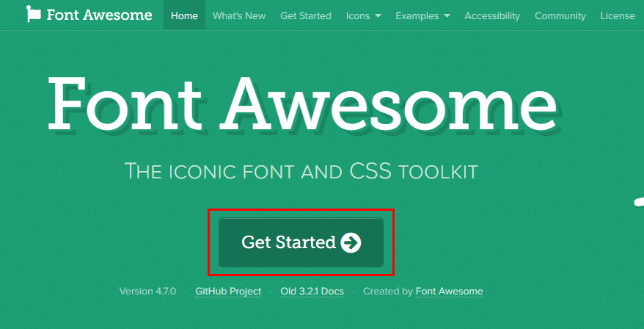Click 'The iconic font and CSS toolkit' tagline
The image size is (644, 329).
pyautogui.click(x=301, y=171)
